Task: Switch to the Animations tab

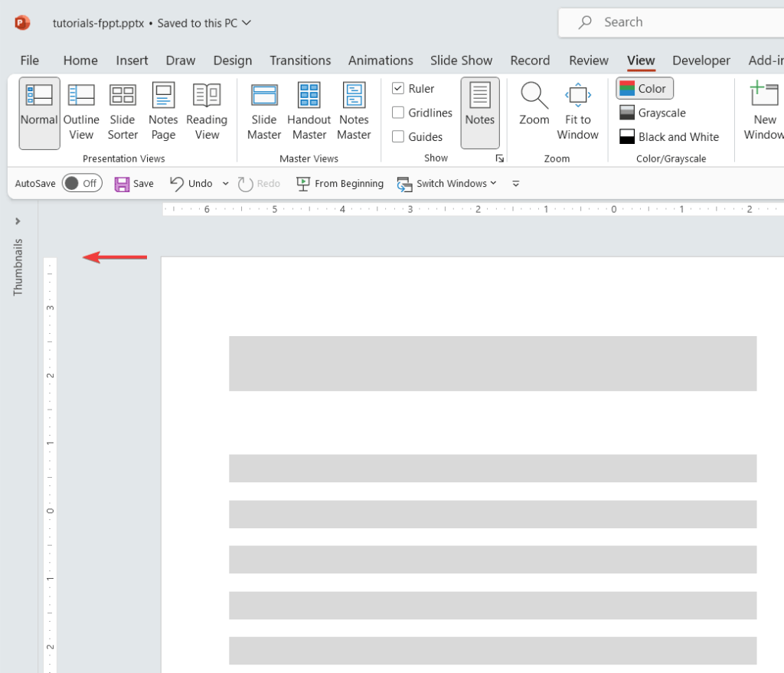Action: (381, 60)
